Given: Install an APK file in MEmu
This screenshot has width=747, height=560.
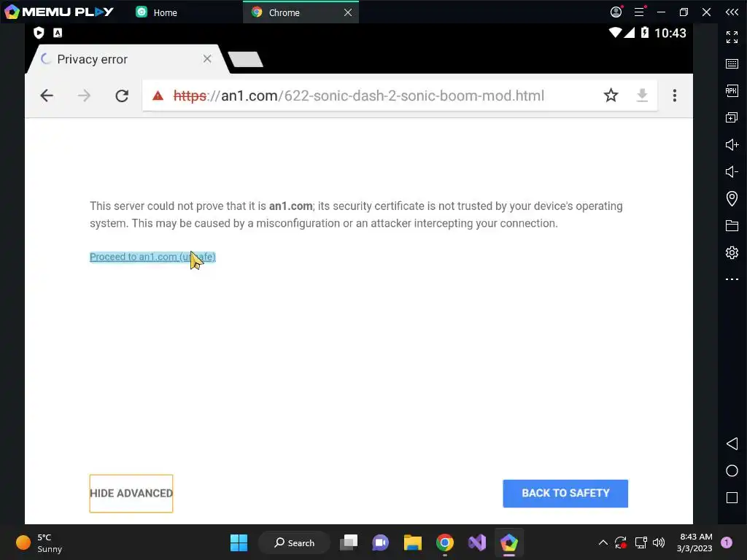Looking at the screenshot, I should [x=732, y=90].
